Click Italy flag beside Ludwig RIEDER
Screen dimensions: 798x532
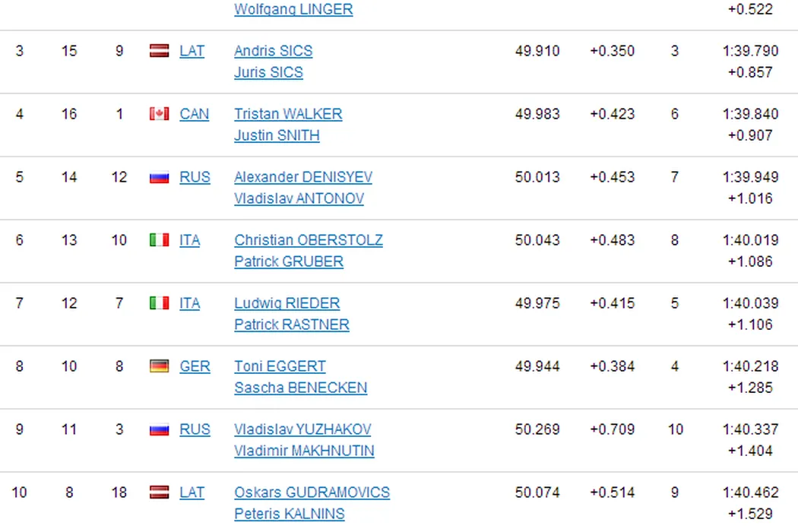[x=159, y=303]
